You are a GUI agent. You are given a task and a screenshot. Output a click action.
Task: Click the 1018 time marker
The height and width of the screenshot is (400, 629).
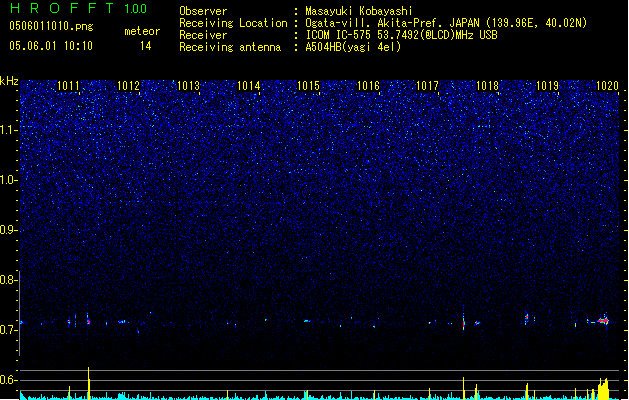coord(487,86)
